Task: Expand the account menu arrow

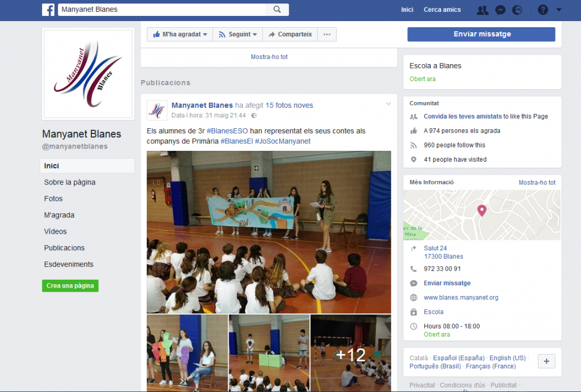Action: coord(559,10)
